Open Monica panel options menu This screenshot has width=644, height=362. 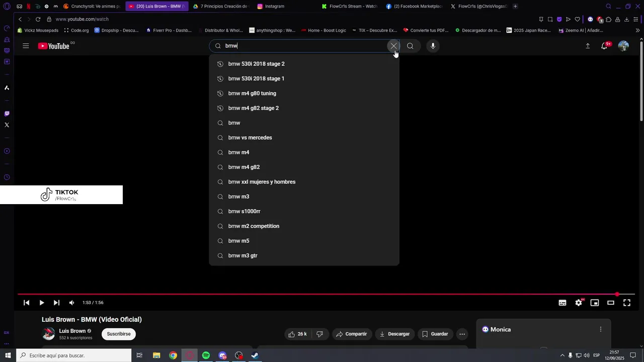pyautogui.click(x=600, y=329)
